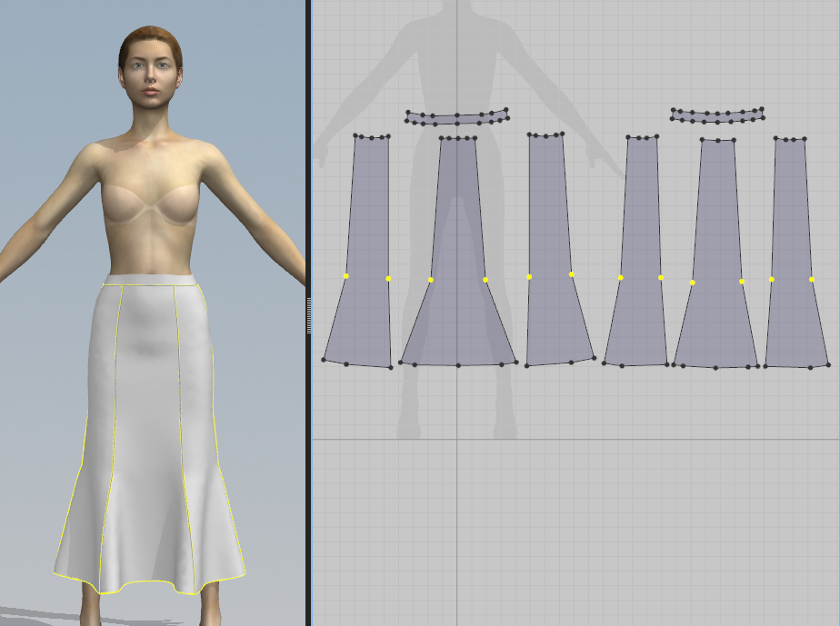Screen dimensions: 840x626
Task: Click the left yellow point on the silhouette-overlapping panel
Action: click(431, 280)
